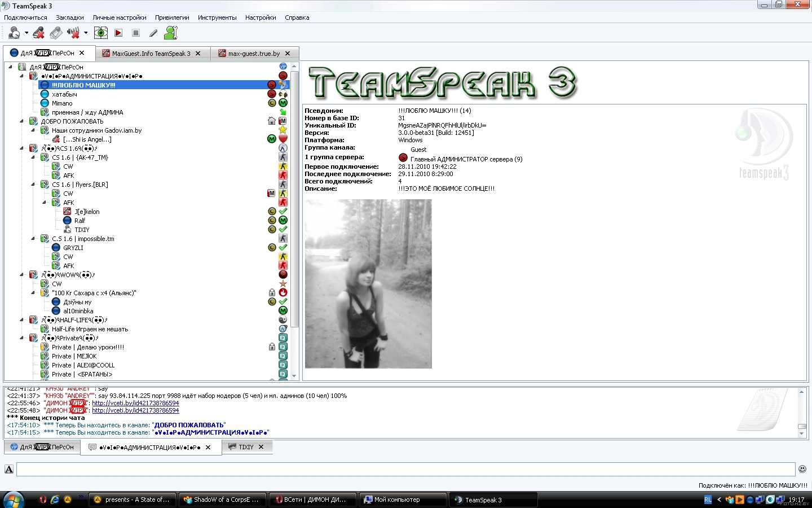Collapse the CS 1.6 | {AK-47_TM} channel
This screenshot has width=812, height=508.
click(33, 157)
